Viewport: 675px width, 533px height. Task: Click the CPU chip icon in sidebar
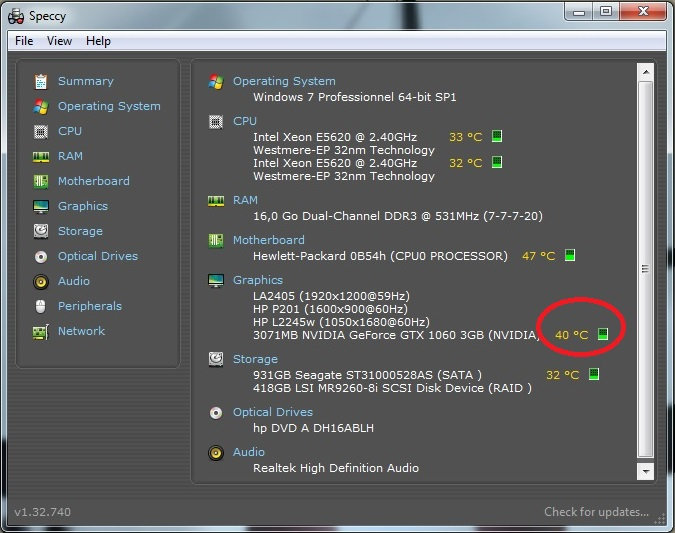click(x=41, y=131)
